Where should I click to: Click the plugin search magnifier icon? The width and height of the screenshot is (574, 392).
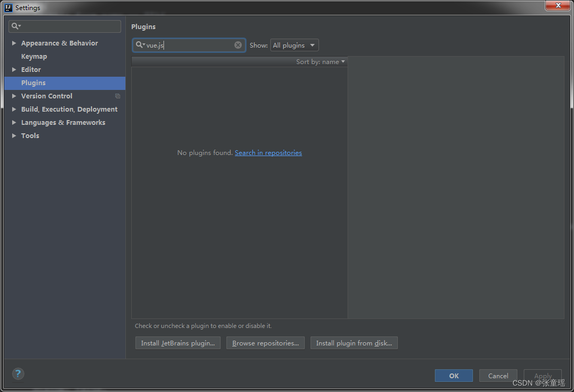pos(140,45)
